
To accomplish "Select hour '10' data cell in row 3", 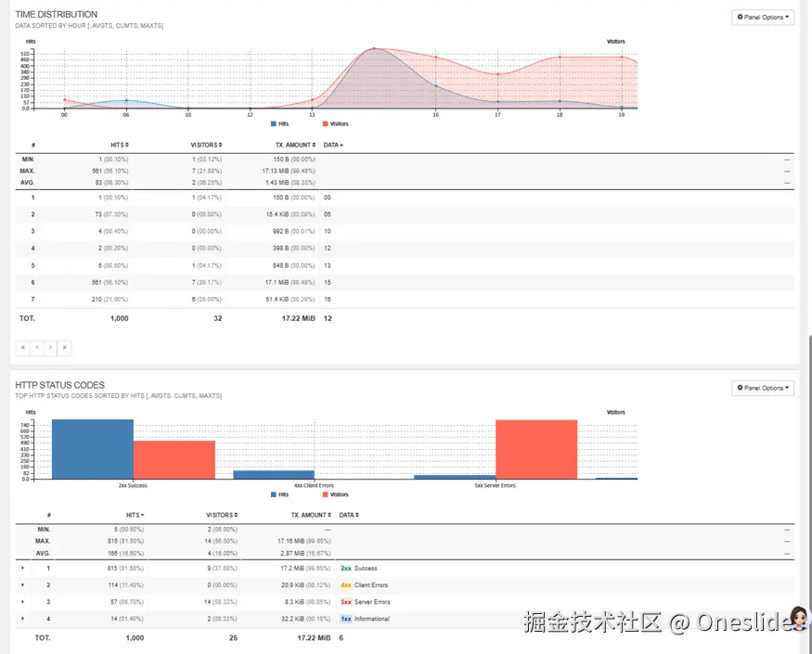I will click(x=328, y=232).
